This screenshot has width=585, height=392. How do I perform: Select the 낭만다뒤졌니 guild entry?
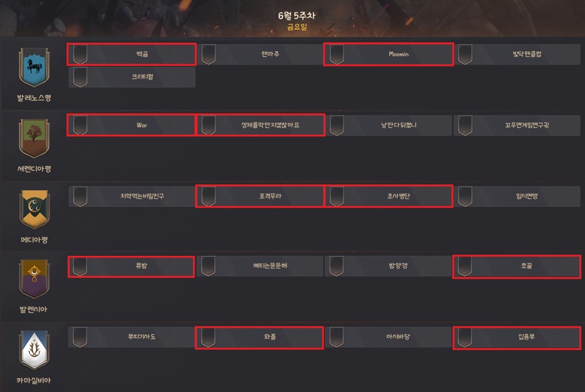pyautogui.click(x=388, y=125)
